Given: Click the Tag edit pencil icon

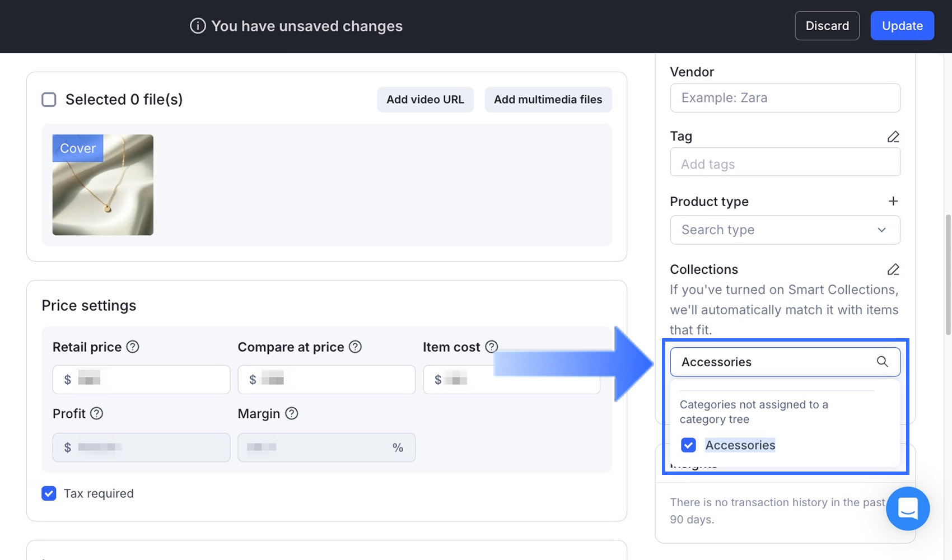Looking at the screenshot, I should tap(893, 137).
